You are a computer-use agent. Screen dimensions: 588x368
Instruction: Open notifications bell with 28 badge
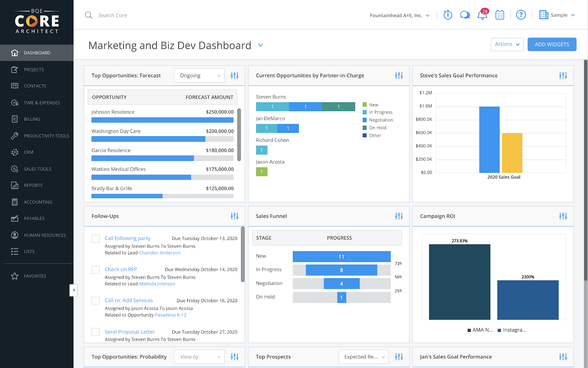[483, 14]
